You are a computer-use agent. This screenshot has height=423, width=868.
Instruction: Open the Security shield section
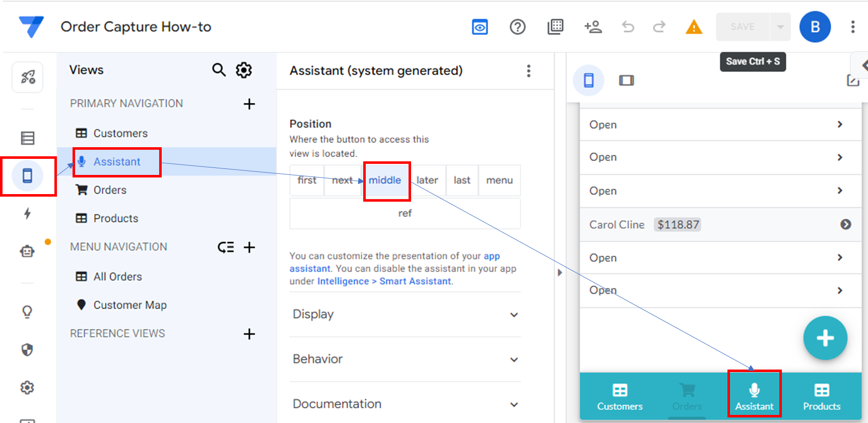pyautogui.click(x=28, y=349)
